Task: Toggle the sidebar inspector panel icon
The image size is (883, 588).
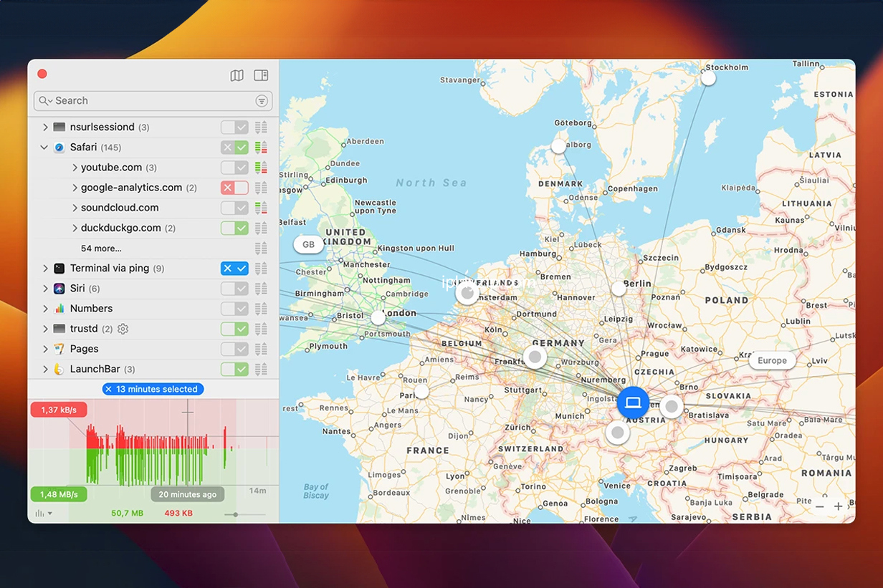Action: tap(261, 75)
